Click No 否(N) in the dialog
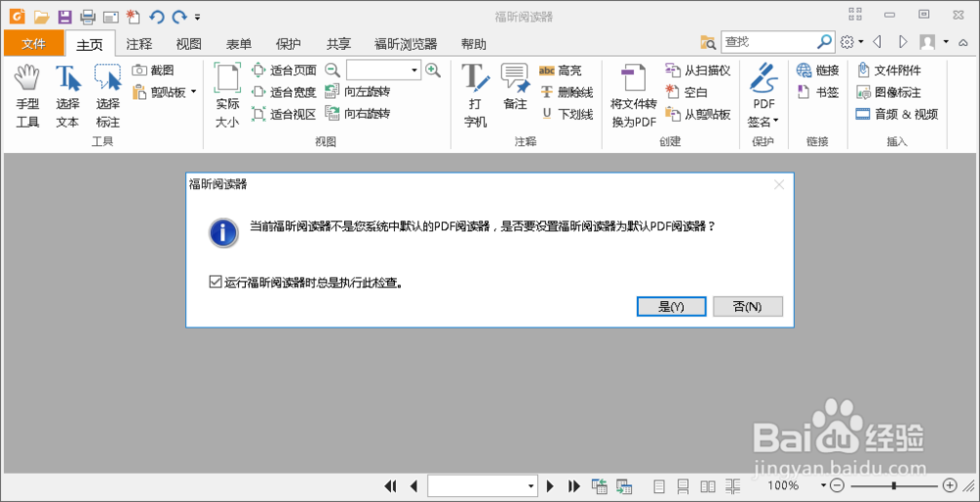The height and width of the screenshot is (502, 980). pos(748,306)
